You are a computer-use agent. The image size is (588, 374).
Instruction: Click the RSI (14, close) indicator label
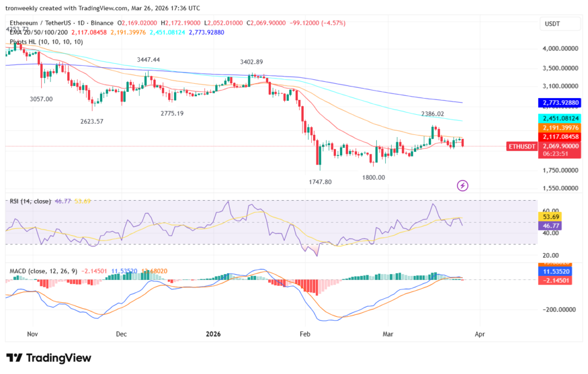click(x=30, y=201)
